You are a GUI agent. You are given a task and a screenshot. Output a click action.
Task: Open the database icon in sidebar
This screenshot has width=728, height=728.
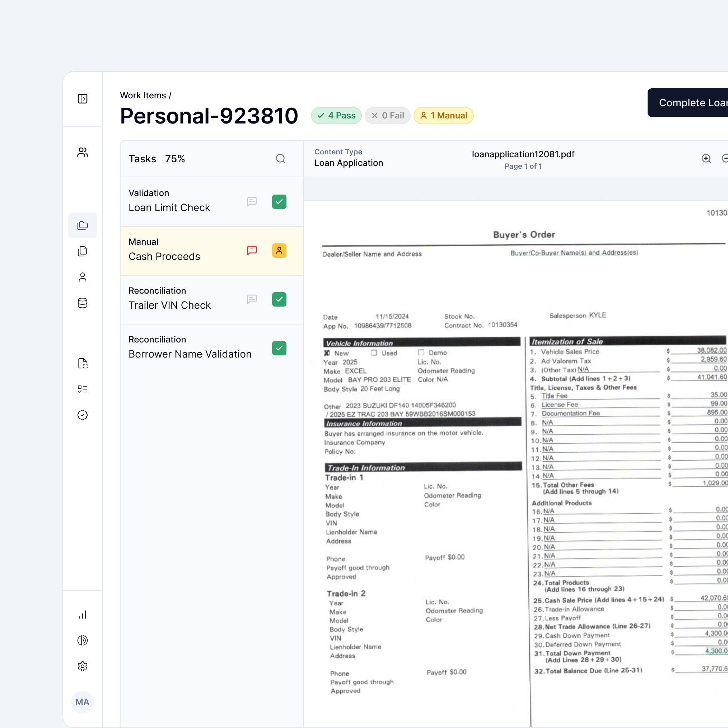point(83,303)
